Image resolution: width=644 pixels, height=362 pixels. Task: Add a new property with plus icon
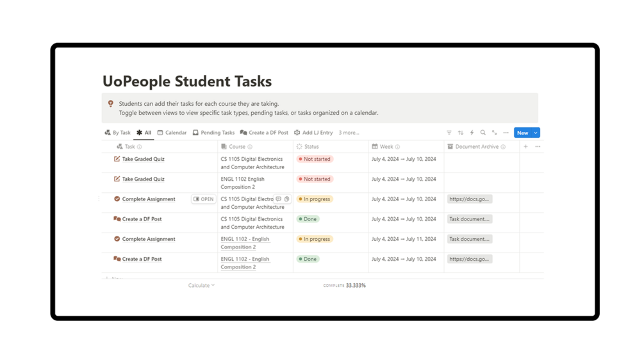pyautogui.click(x=525, y=147)
